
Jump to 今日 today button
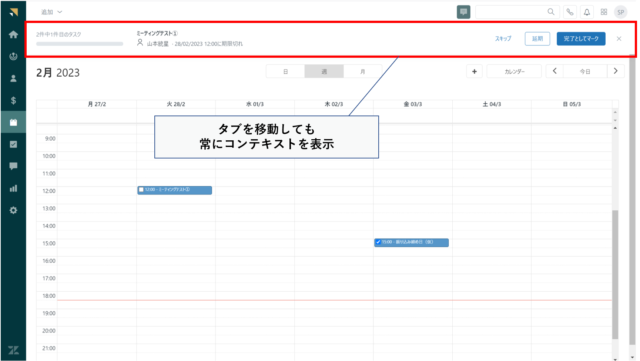click(x=585, y=71)
